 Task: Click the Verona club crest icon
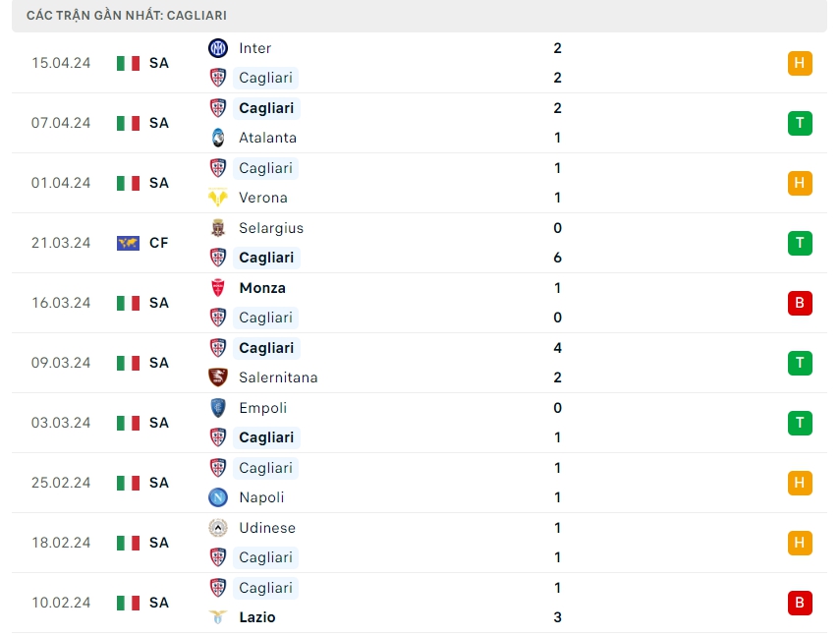coord(218,198)
